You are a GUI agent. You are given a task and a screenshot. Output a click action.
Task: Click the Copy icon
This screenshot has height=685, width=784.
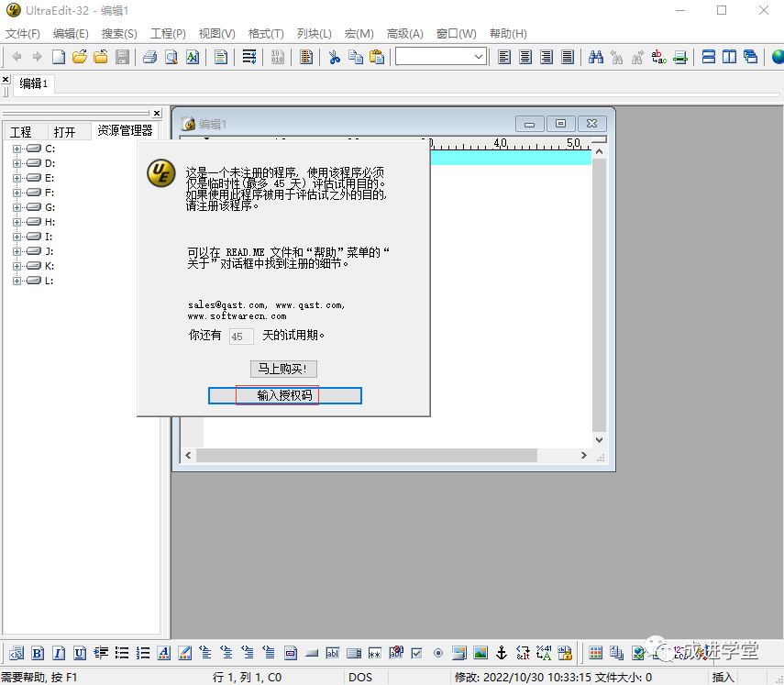pos(356,57)
